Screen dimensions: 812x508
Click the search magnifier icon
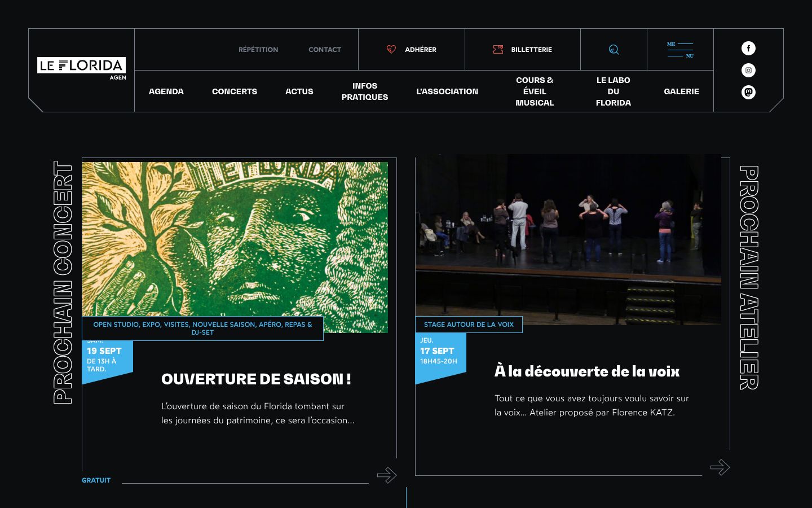coord(614,50)
